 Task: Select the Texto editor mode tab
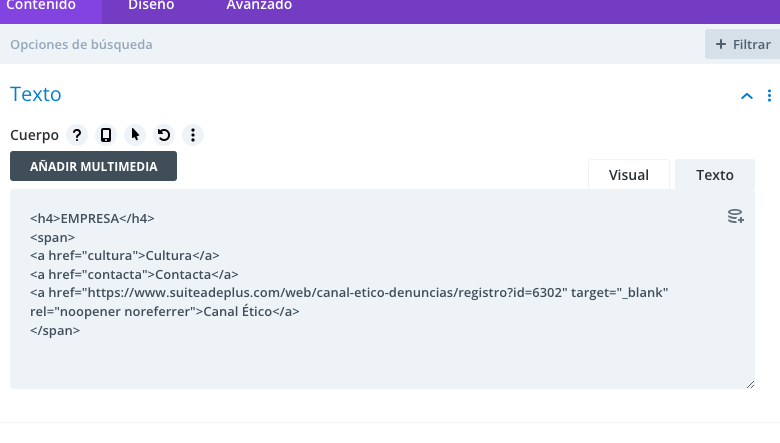[715, 174]
